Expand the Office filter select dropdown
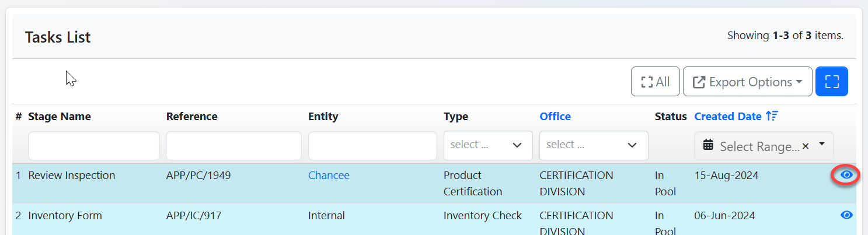This screenshot has width=868, height=235. pyautogui.click(x=593, y=145)
